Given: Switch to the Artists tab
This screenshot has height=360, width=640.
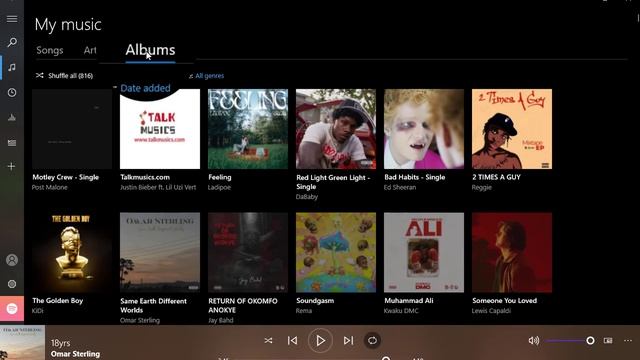Looking at the screenshot, I should tap(90, 50).
